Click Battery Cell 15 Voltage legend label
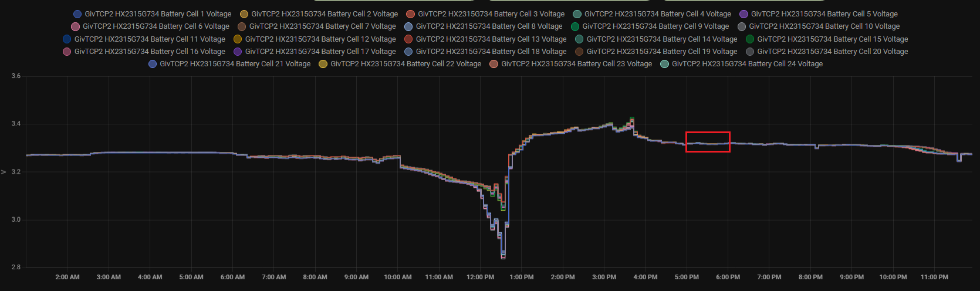The width and height of the screenshot is (980, 291). (832, 39)
